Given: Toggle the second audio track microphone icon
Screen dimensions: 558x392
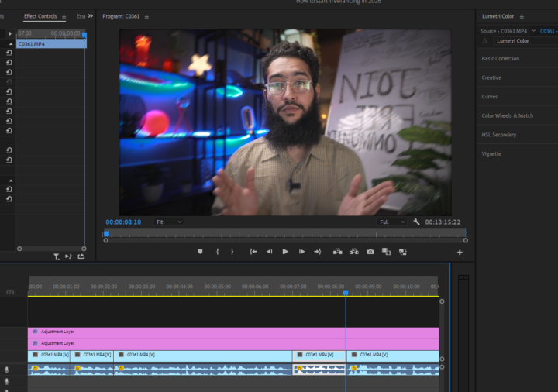Looking at the screenshot, I should [8, 381].
